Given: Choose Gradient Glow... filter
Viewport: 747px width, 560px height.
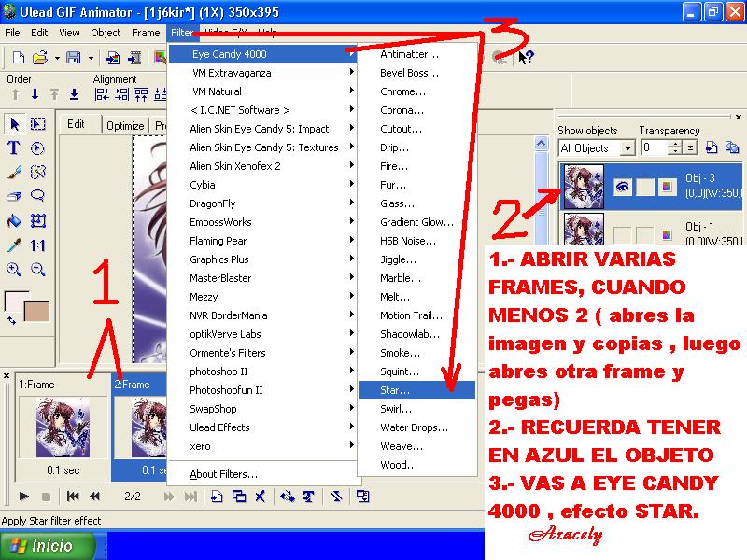Looking at the screenshot, I should coord(417,222).
